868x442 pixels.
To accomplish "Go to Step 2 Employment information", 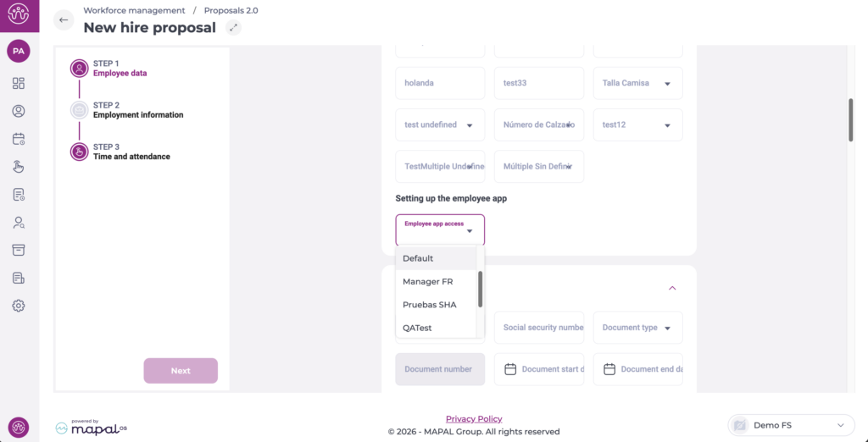I will click(137, 110).
